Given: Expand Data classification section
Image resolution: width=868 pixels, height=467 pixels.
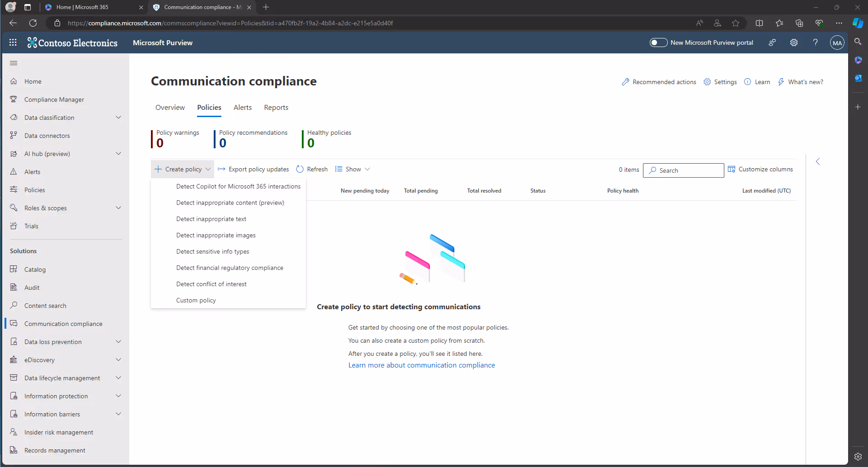Looking at the screenshot, I should coord(118,118).
